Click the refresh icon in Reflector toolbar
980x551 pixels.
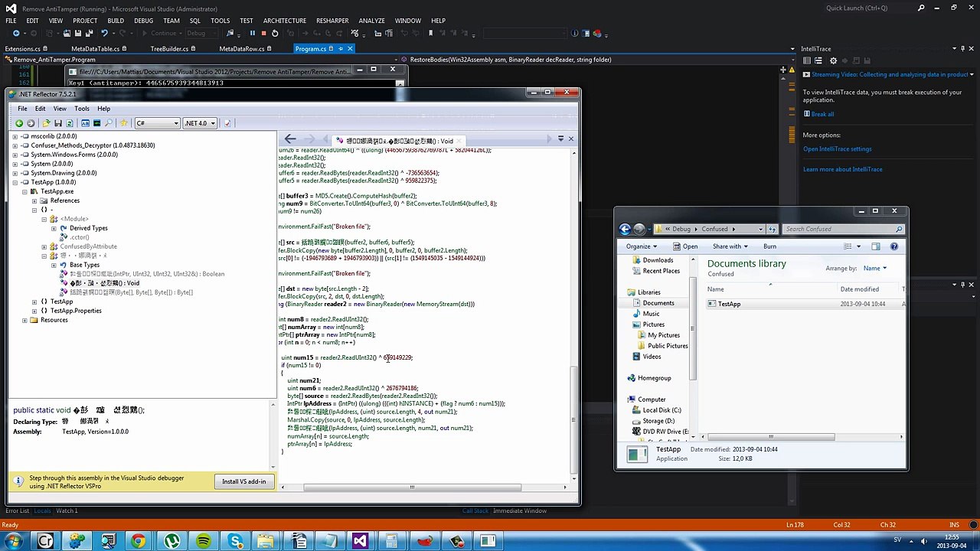(69, 123)
